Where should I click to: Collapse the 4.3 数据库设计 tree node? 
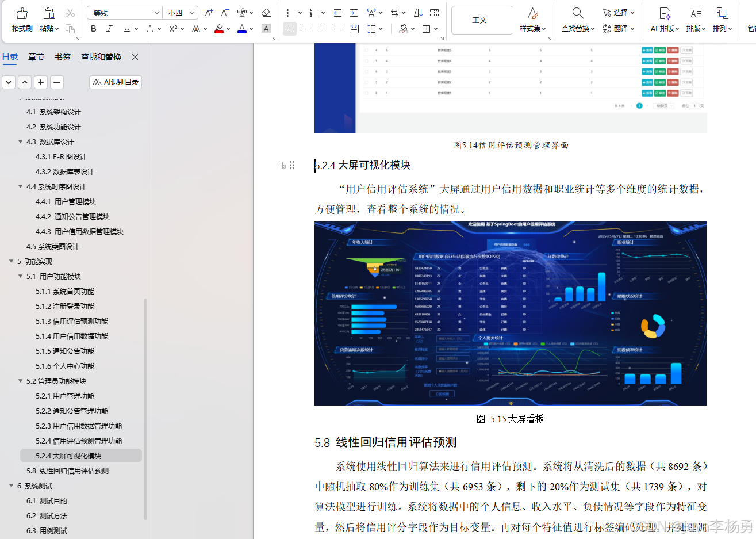(21, 142)
